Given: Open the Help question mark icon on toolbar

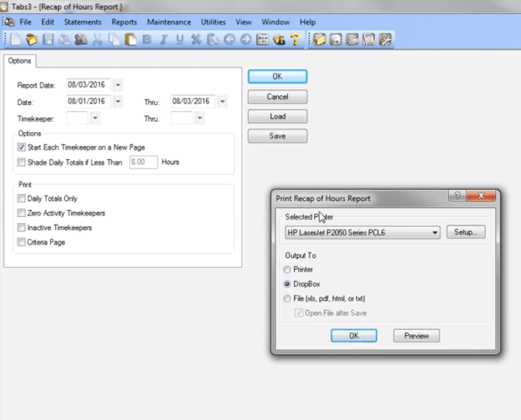Looking at the screenshot, I should (296, 38).
